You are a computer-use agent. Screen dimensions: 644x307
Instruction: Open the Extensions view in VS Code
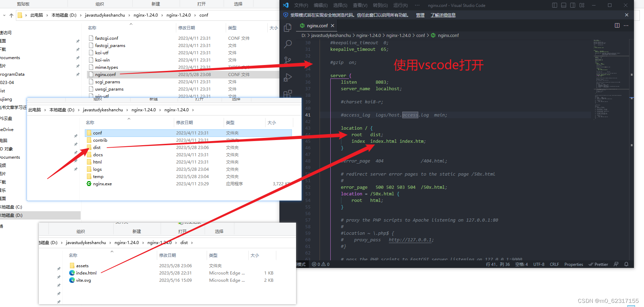click(x=288, y=94)
